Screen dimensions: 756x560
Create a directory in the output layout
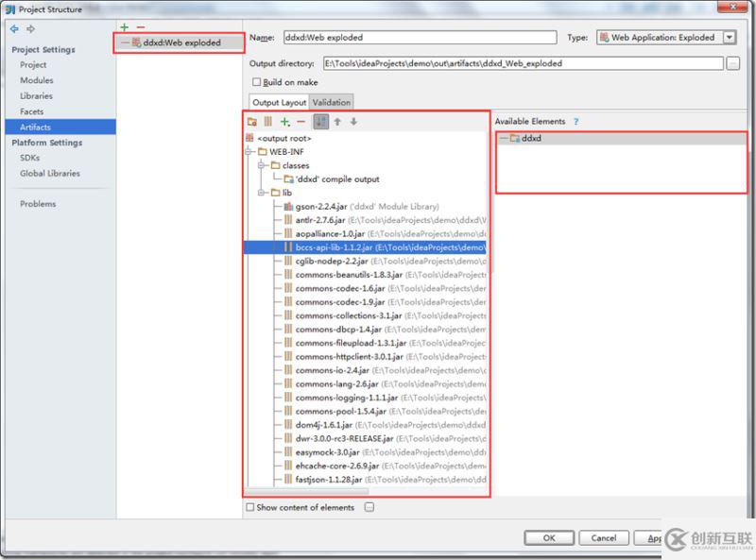pos(252,122)
